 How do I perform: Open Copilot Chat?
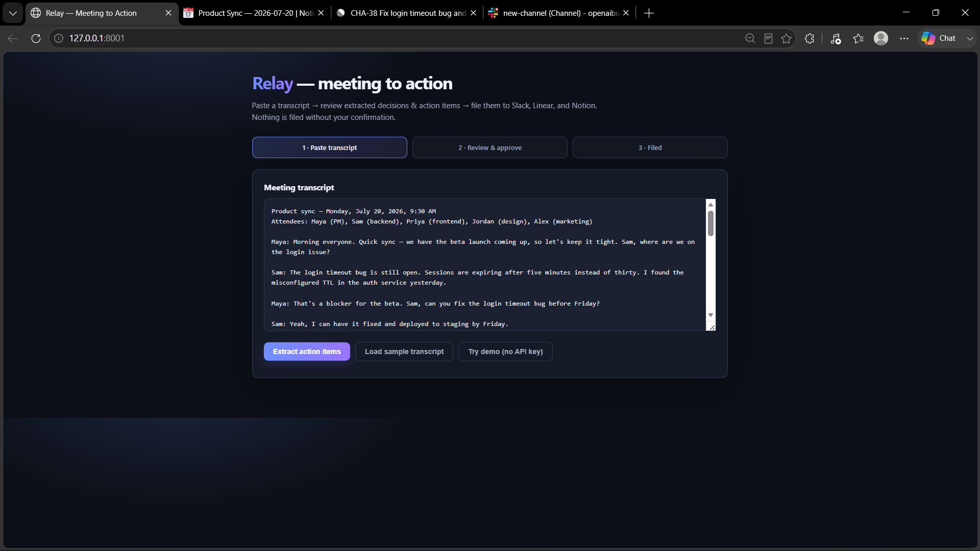pyautogui.click(x=939, y=38)
